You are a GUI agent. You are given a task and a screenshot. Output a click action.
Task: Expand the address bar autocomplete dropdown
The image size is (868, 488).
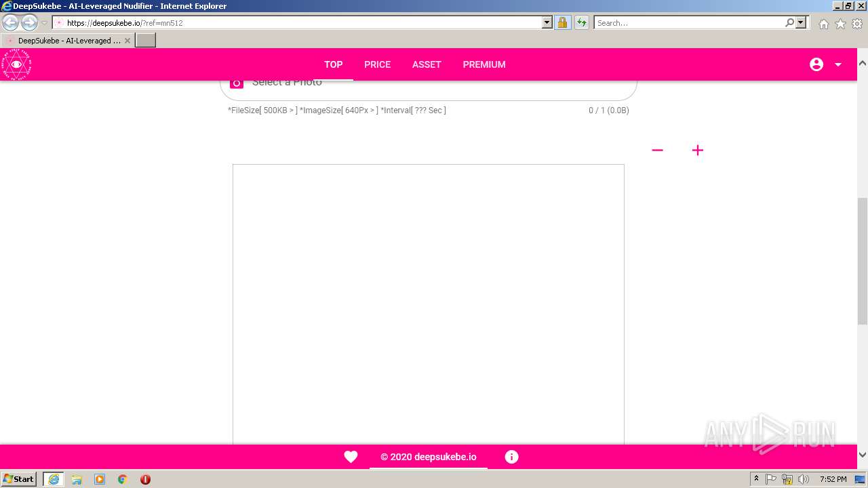(547, 22)
